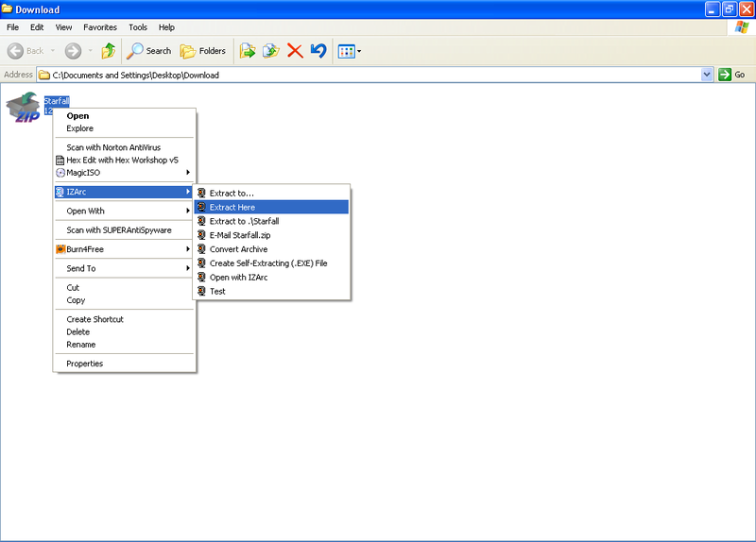756x542 pixels.
Task: Choose Cut from the context menu
Action: coord(125,288)
